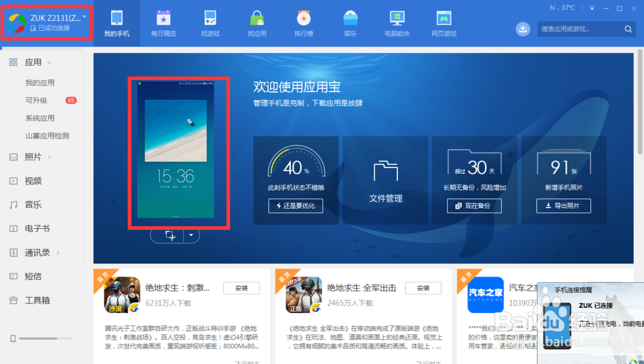The image size is (644, 364).
Task: Click the 短信 message icon
Action: pyautogui.click(x=14, y=276)
